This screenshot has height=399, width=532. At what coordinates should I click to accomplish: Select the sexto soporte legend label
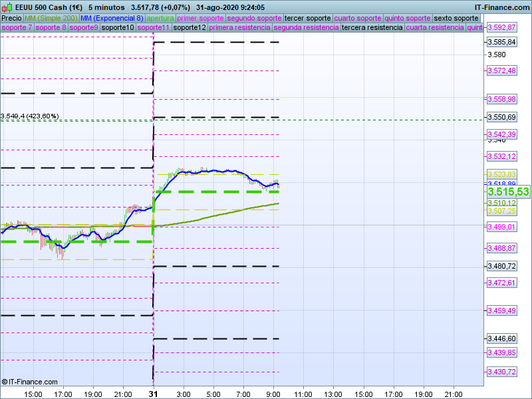click(x=456, y=18)
